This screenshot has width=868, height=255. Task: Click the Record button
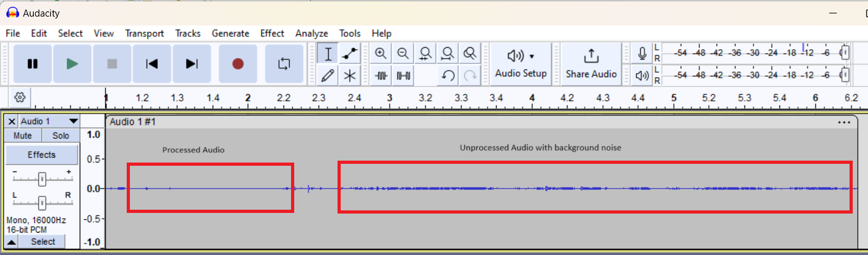tap(238, 64)
